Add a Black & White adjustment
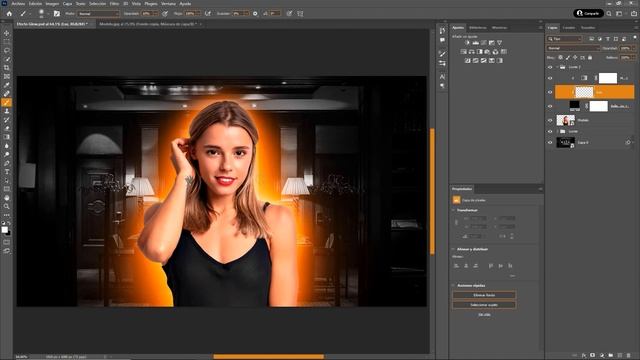 click(x=480, y=52)
